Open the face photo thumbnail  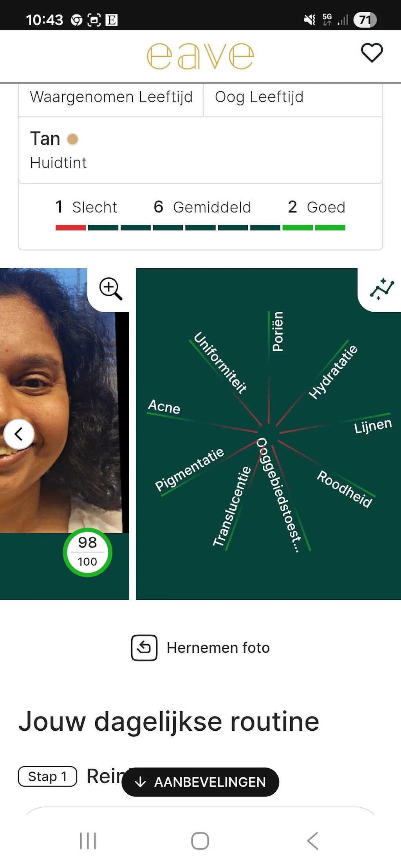click(x=64, y=401)
